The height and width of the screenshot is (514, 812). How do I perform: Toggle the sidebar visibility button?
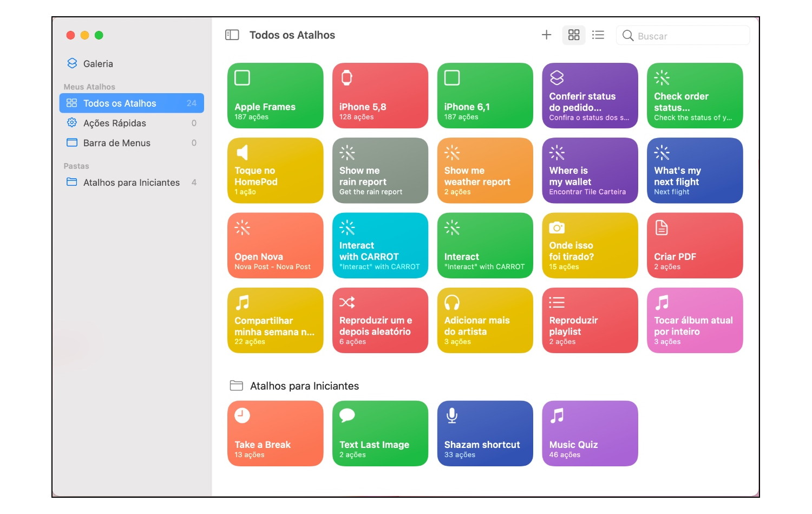[x=232, y=35]
